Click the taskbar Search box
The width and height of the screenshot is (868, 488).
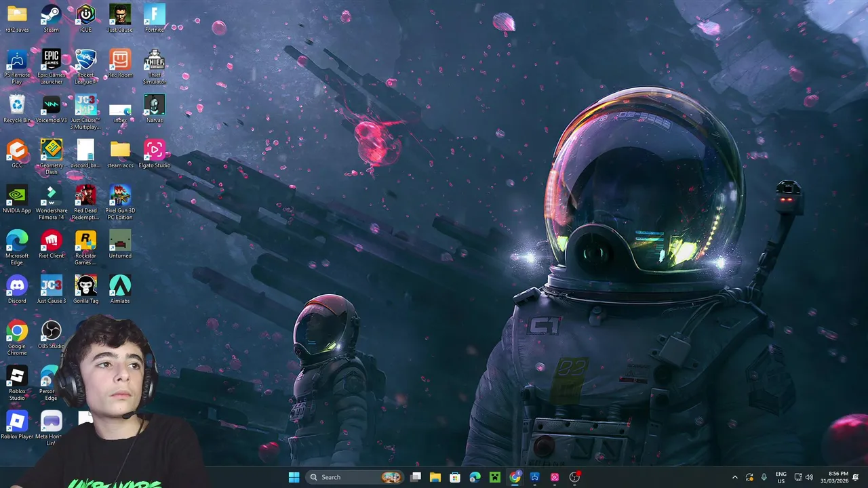point(355,477)
